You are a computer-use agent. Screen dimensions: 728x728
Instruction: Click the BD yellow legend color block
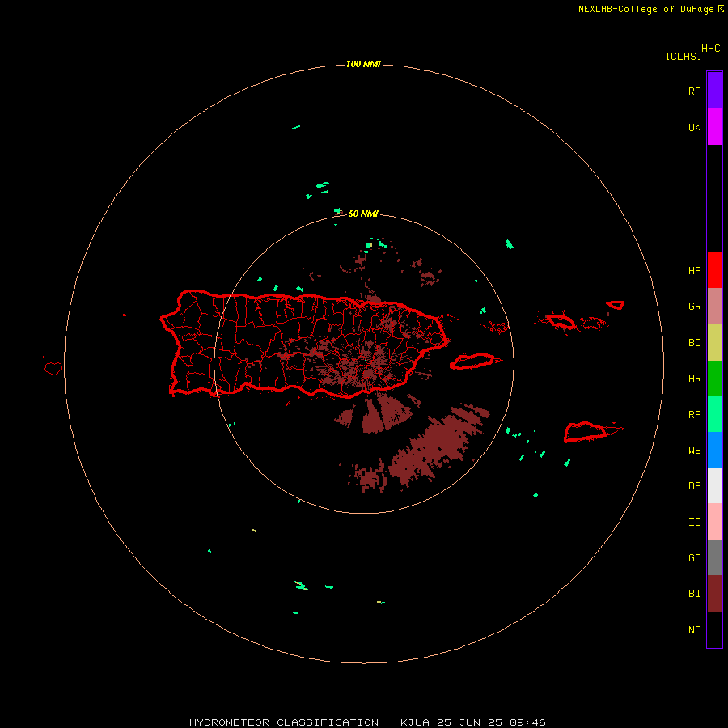coord(714,343)
